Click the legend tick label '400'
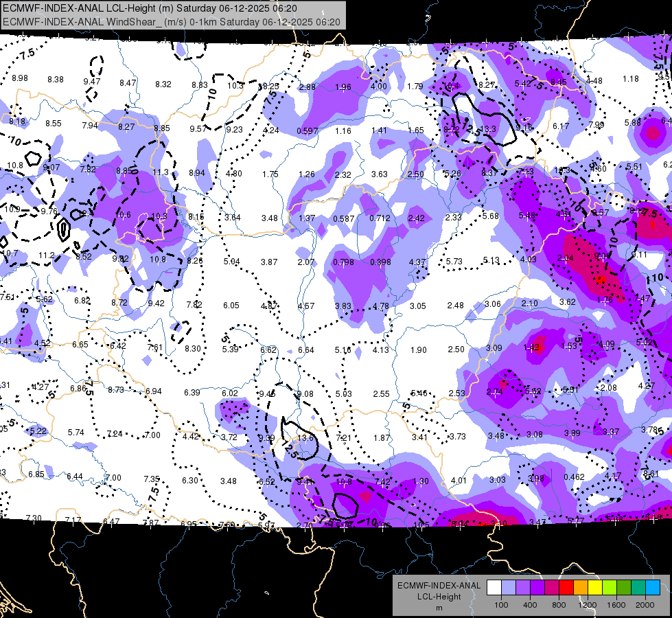This screenshot has width=672, height=618. pyautogui.click(x=530, y=605)
